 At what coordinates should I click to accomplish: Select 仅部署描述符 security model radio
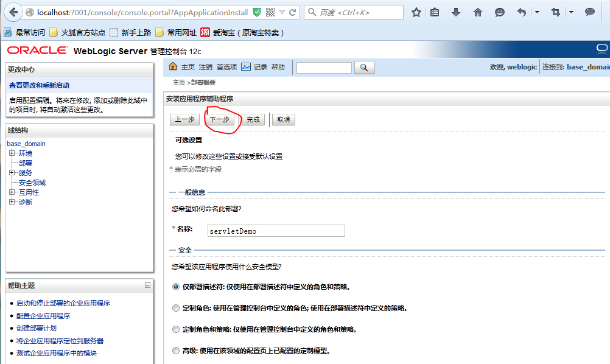tap(176, 287)
